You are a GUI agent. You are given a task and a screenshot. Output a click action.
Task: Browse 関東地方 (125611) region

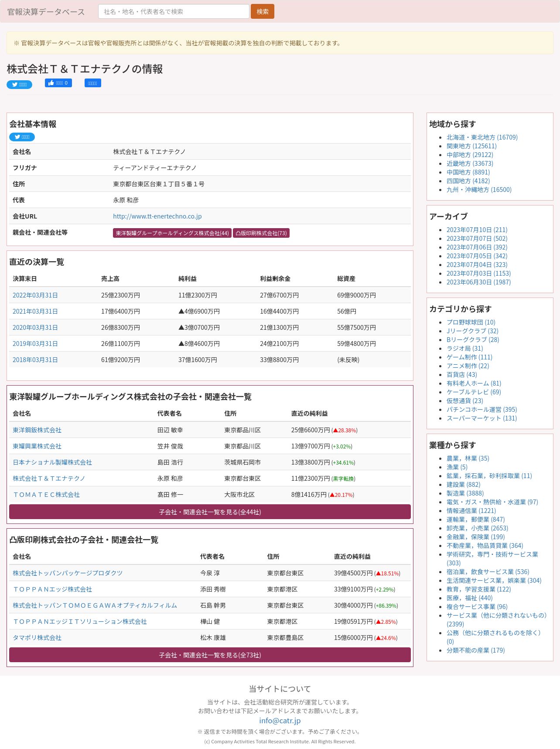pyautogui.click(x=471, y=146)
